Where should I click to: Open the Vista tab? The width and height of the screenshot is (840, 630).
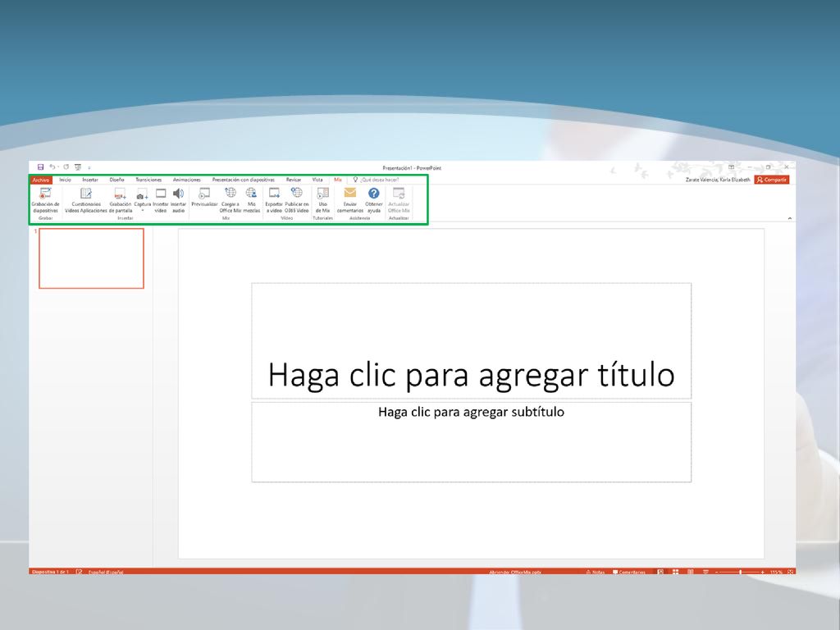tap(317, 180)
